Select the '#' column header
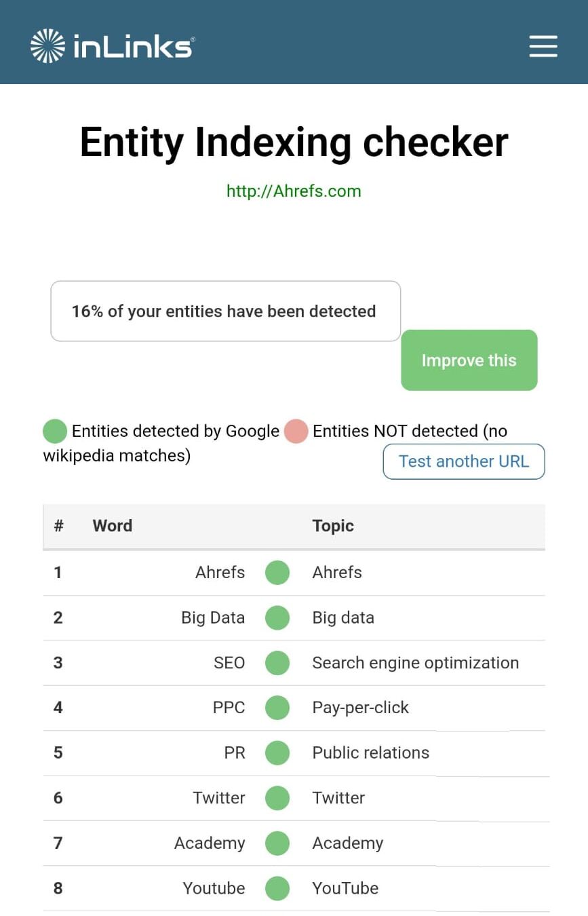The height and width of the screenshot is (916, 588). 58,525
